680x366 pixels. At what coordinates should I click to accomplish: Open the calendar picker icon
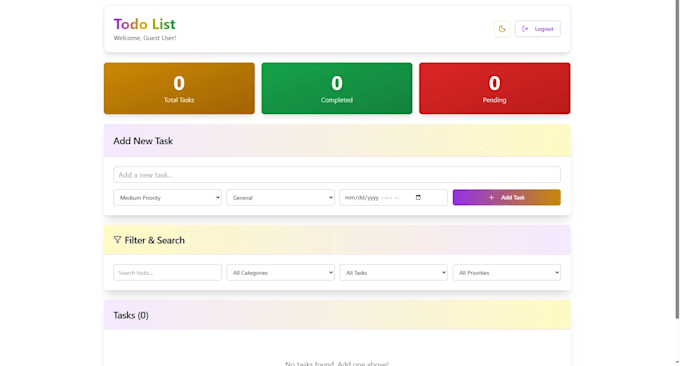pyautogui.click(x=418, y=197)
